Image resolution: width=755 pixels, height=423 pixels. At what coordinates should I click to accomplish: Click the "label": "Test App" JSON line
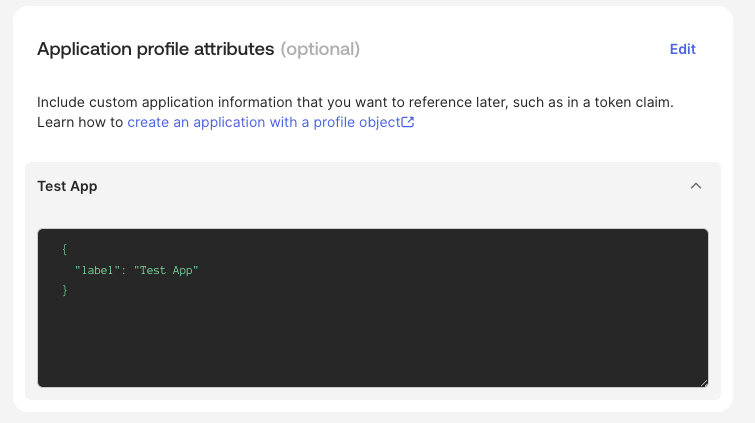tap(136, 270)
